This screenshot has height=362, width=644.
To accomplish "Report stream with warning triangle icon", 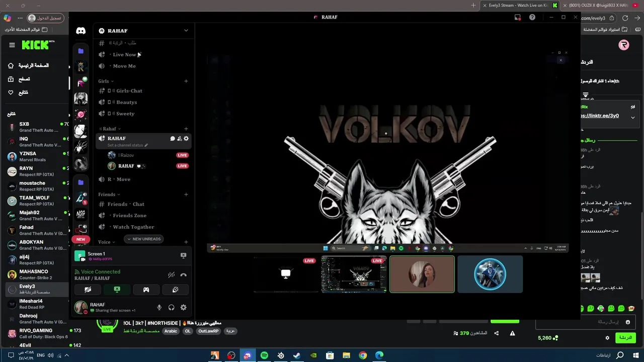I will coord(512,333).
